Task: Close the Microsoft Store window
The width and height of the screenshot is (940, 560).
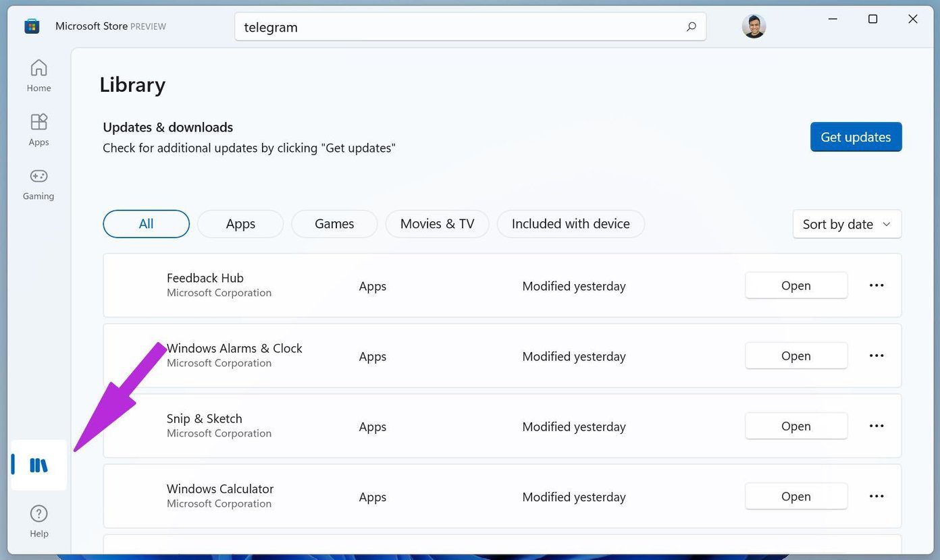Action: (913, 19)
